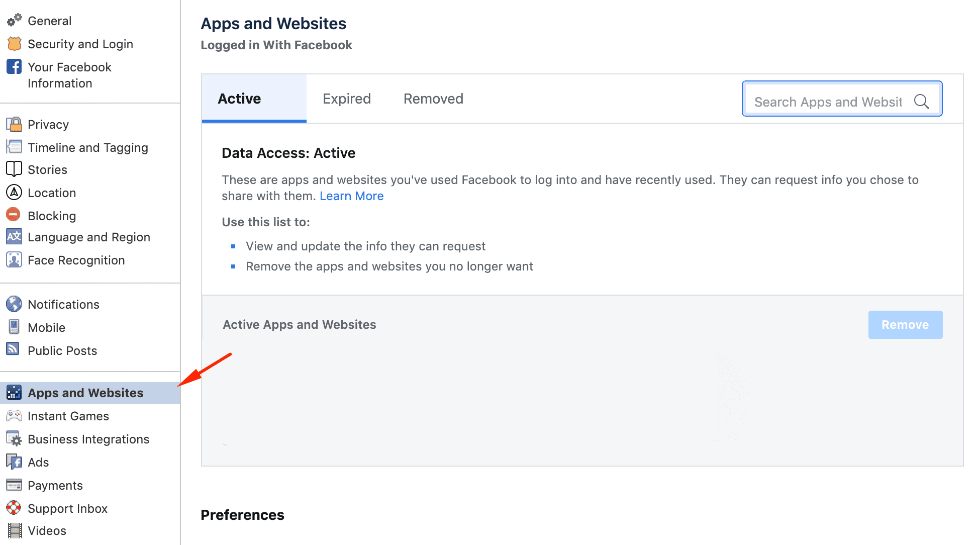Navigate to the Payments settings section
The width and height of the screenshot is (980, 545).
[x=54, y=485]
